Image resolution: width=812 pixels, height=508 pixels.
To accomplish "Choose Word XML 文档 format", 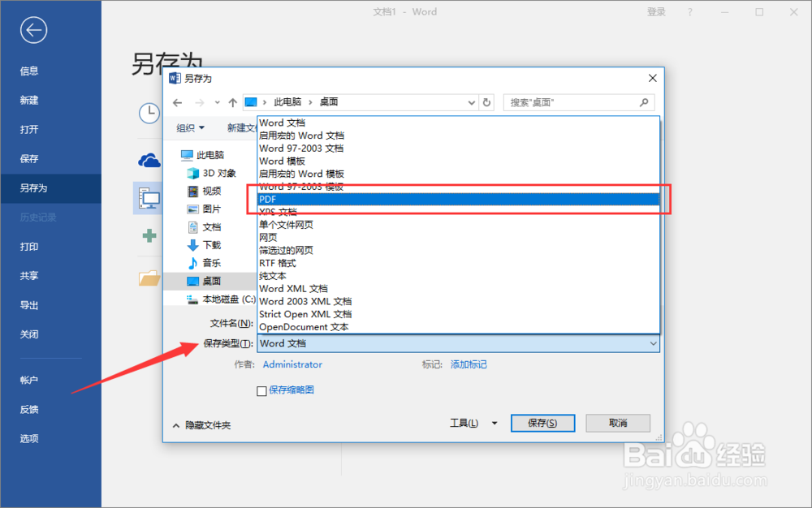I will tap(458, 289).
